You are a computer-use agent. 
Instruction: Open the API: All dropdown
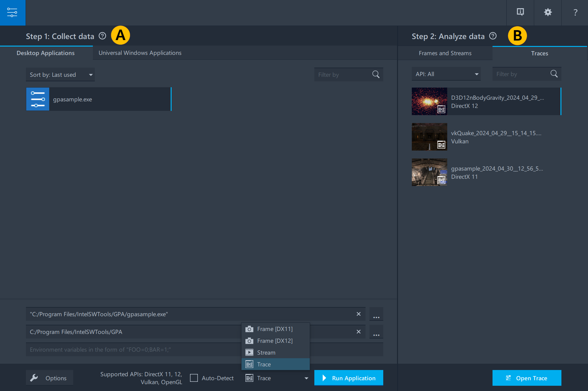[446, 74]
